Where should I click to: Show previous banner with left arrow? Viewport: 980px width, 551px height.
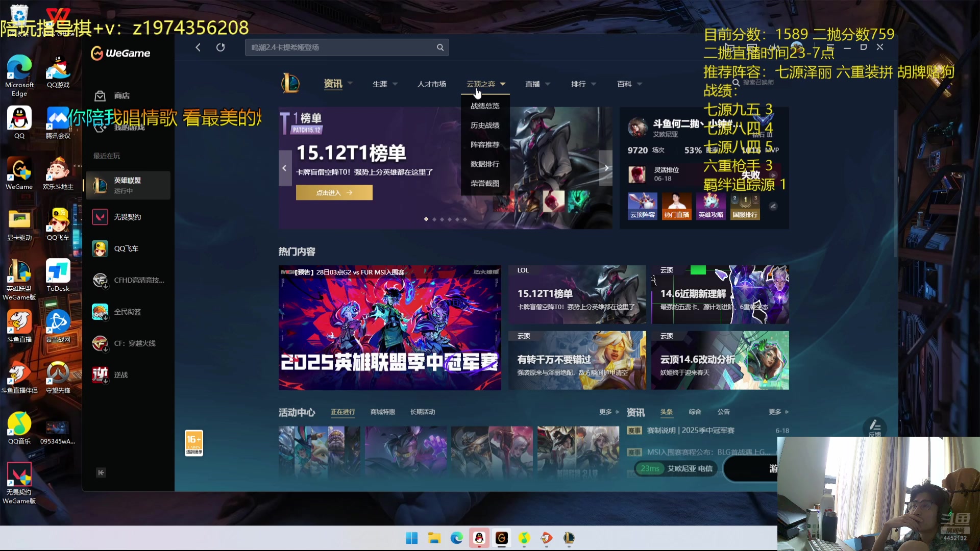(284, 168)
